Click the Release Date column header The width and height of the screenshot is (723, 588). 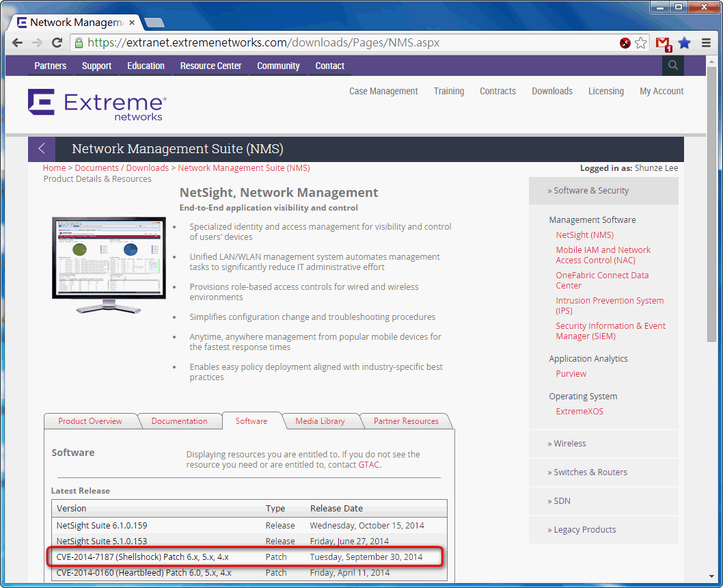pyautogui.click(x=336, y=508)
